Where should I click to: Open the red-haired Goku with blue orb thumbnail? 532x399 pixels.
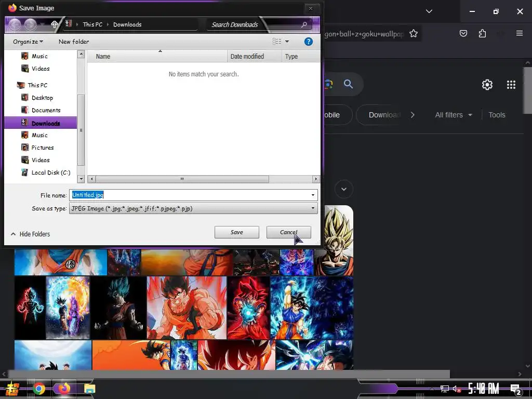tap(248, 308)
